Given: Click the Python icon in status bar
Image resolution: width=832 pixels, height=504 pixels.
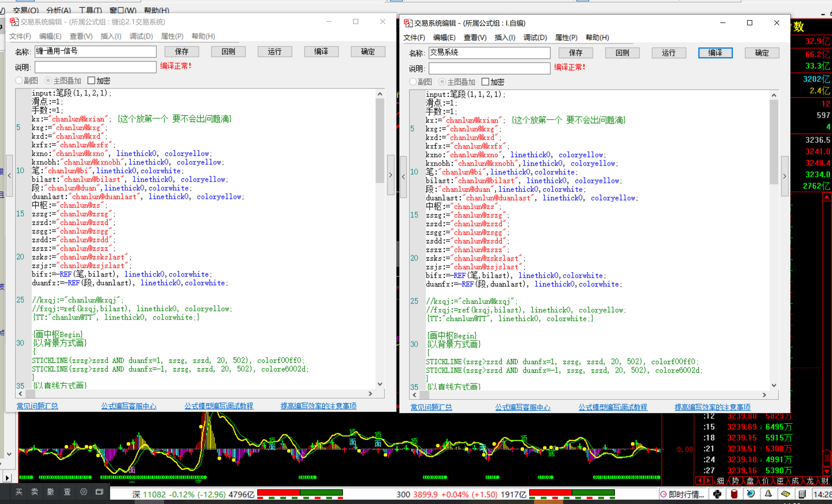Looking at the screenshot, I should (718, 494).
